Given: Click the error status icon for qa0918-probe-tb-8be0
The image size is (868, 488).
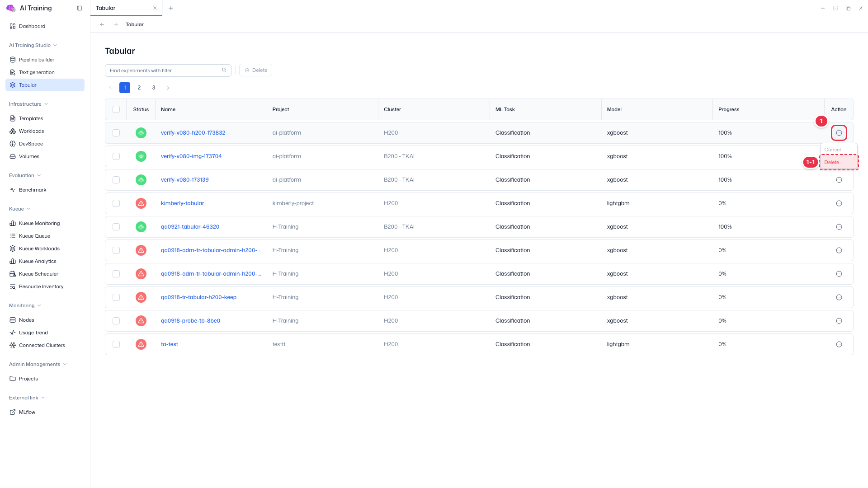Looking at the screenshot, I should tap(141, 321).
